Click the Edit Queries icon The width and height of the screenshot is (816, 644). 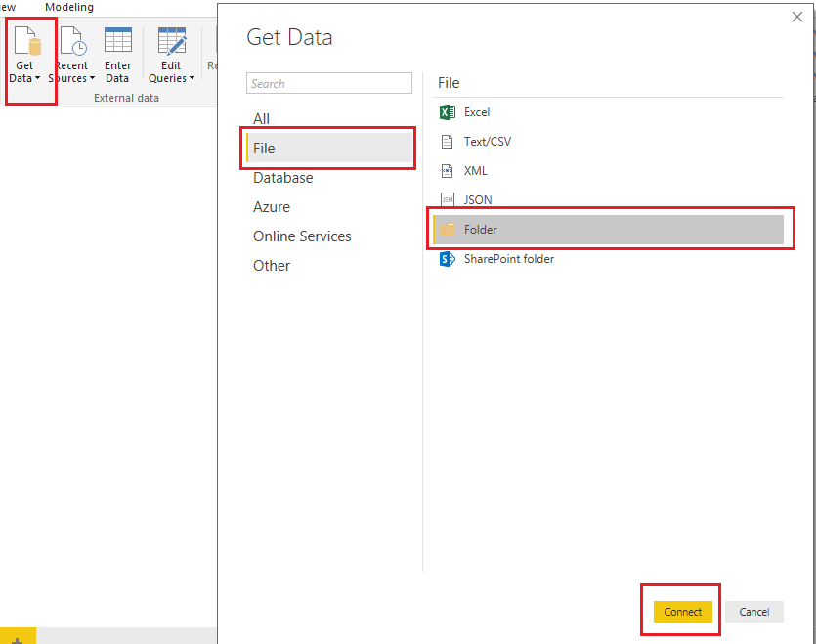(x=172, y=41)
